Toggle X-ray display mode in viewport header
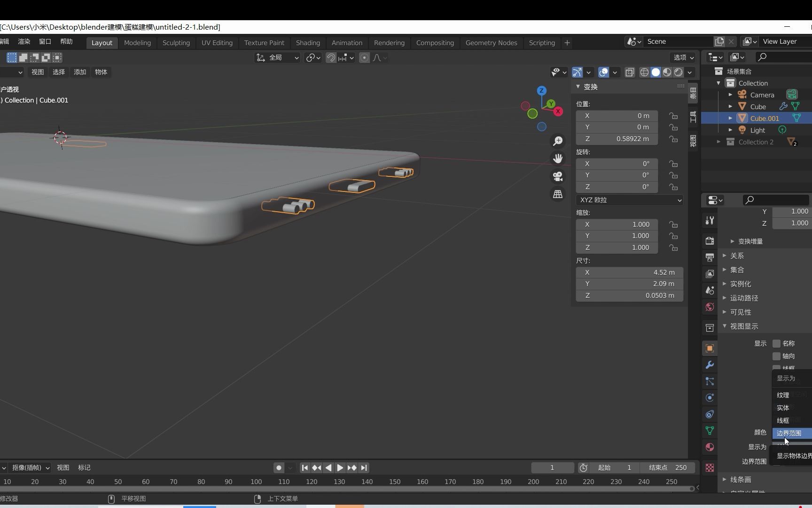The image size is (812, 508). [x=630, y=72]
